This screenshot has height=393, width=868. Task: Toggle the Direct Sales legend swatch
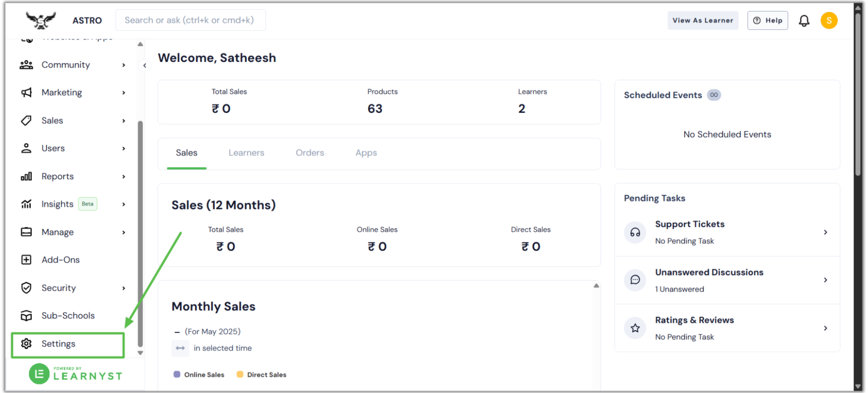click(x=240, y=374)
